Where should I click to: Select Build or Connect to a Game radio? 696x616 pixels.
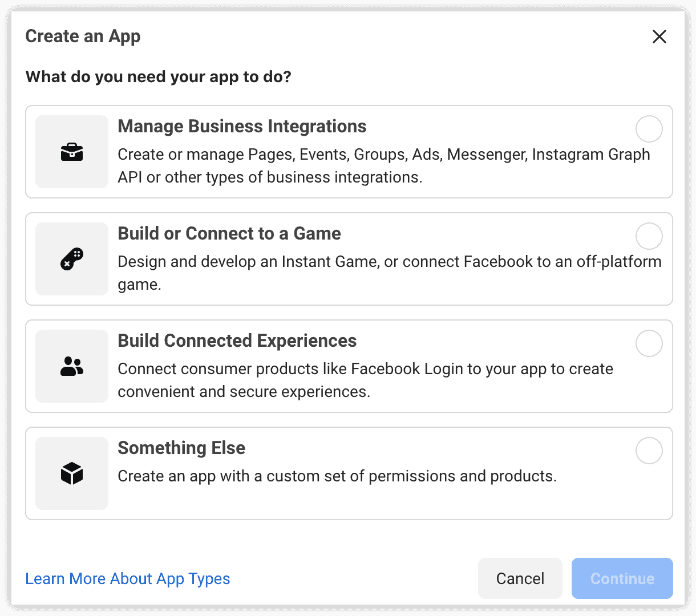pyautogui.click(x=649, y=236)
